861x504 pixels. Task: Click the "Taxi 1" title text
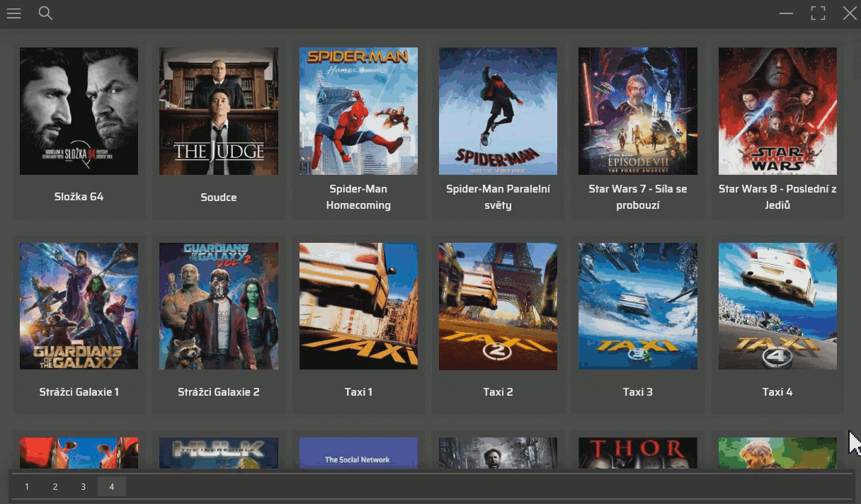pyautogui.click(x=358, y=391)
